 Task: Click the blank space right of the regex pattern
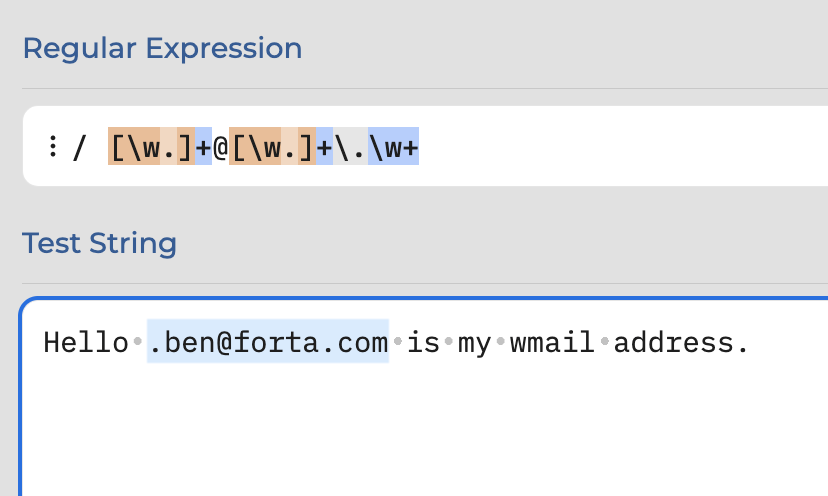(x=623, y=146)
